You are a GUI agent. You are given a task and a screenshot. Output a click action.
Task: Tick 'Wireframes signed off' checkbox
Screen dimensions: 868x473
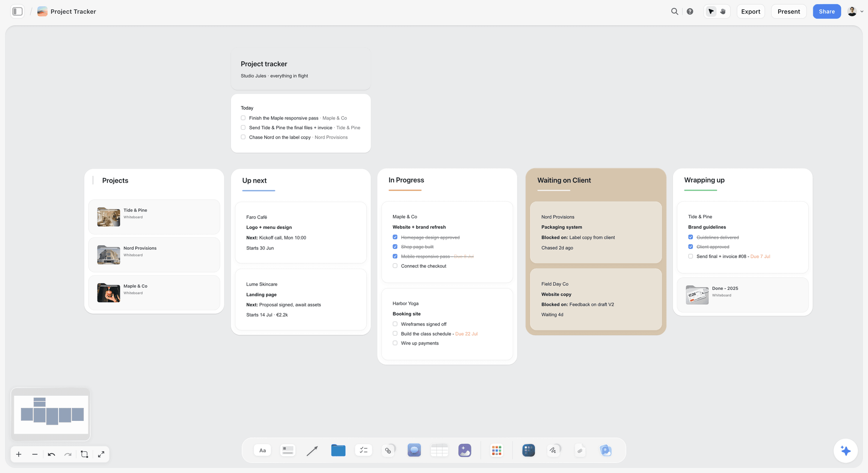(x=395, y=324)
